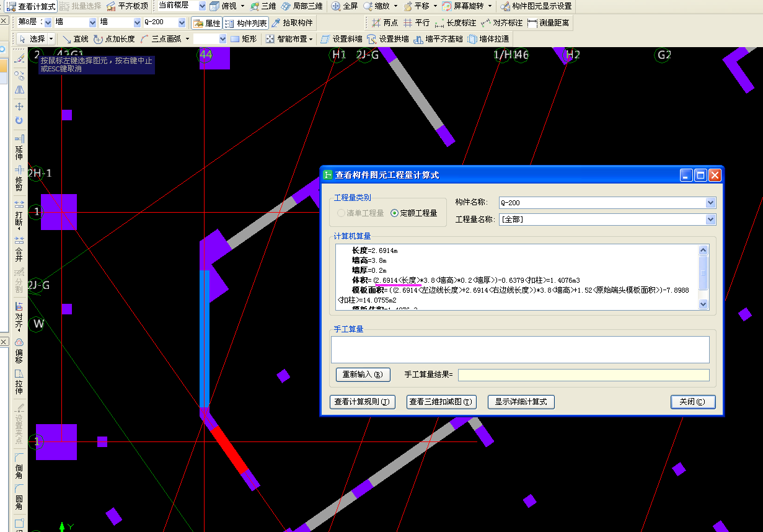Viewport: 763px width, 532px height.
Task: Click the 体积 formula line in 计算机算量
Action: [x=465, y=280]
